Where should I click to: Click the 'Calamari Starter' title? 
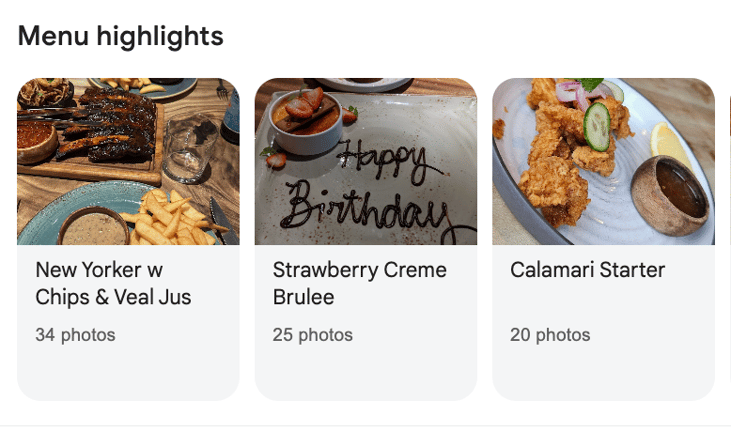[x=587, y=270]
